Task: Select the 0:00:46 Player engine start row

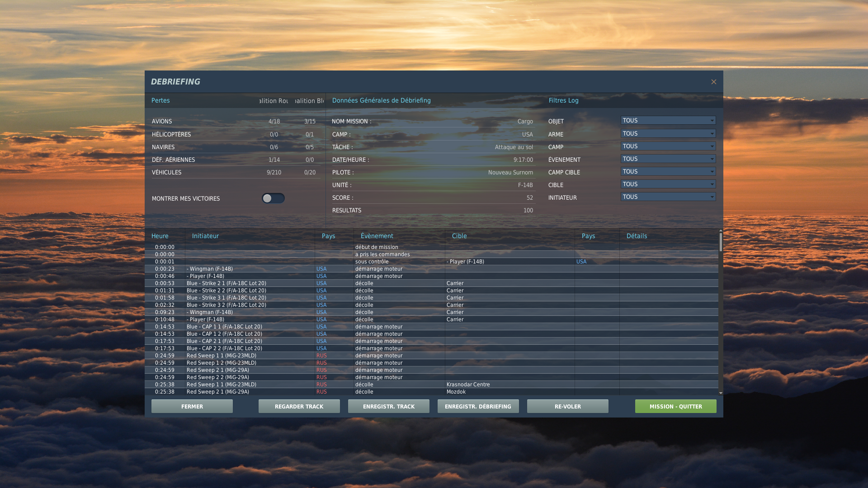Action: pyautogui.click(x=431, y=276)
